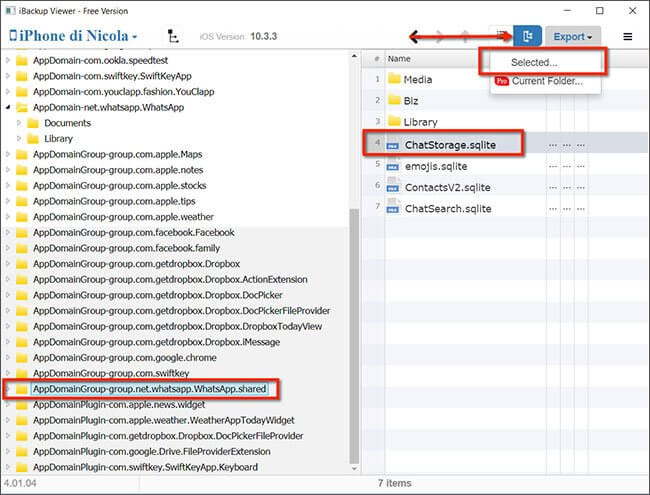Open the Export dropdown button
The image size is (650, 495).
click(572, 36)
